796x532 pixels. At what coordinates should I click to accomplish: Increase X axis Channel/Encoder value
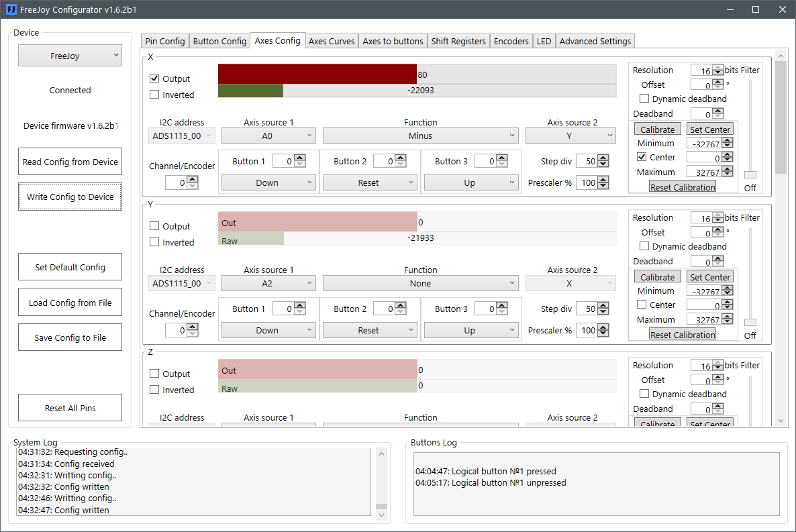click(193, 180)
